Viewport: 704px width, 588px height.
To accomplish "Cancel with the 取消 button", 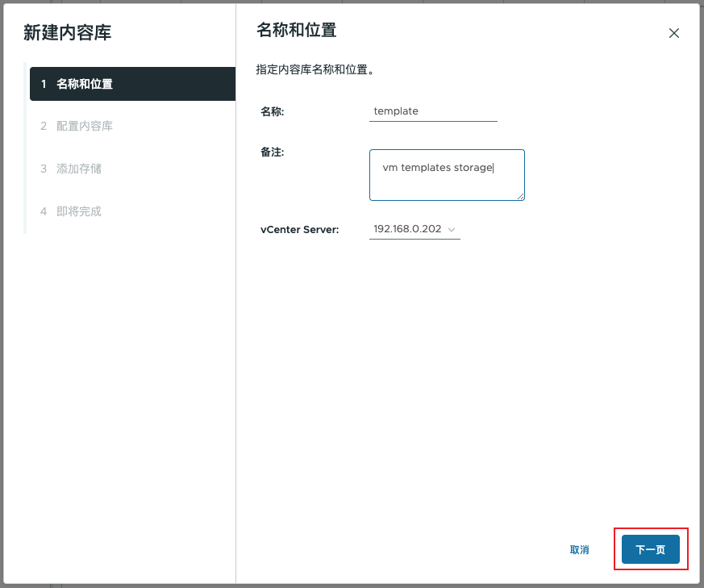I will tap(579, 550).
